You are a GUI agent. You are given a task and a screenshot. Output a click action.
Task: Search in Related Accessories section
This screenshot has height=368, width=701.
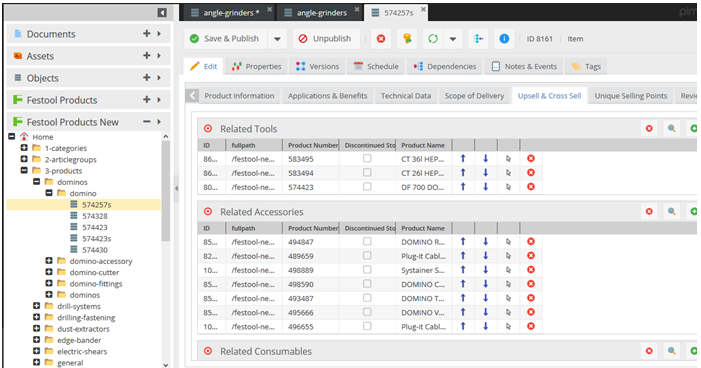pos(671,211)
